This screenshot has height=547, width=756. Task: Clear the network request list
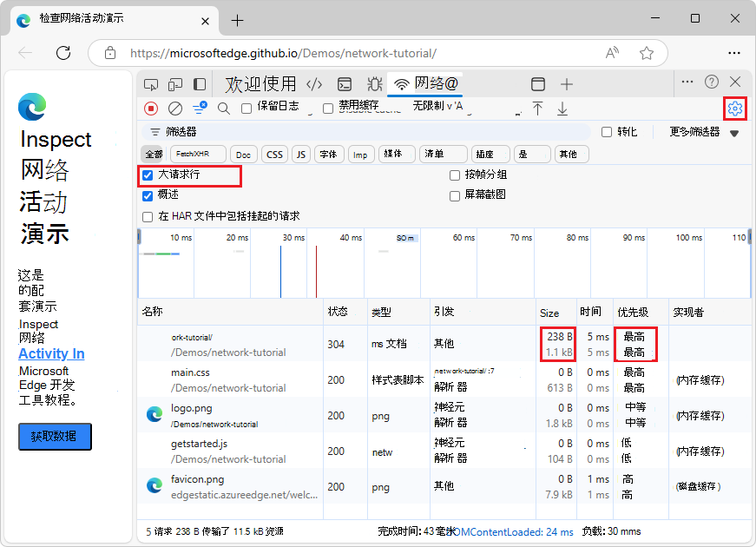coord(174,109)
